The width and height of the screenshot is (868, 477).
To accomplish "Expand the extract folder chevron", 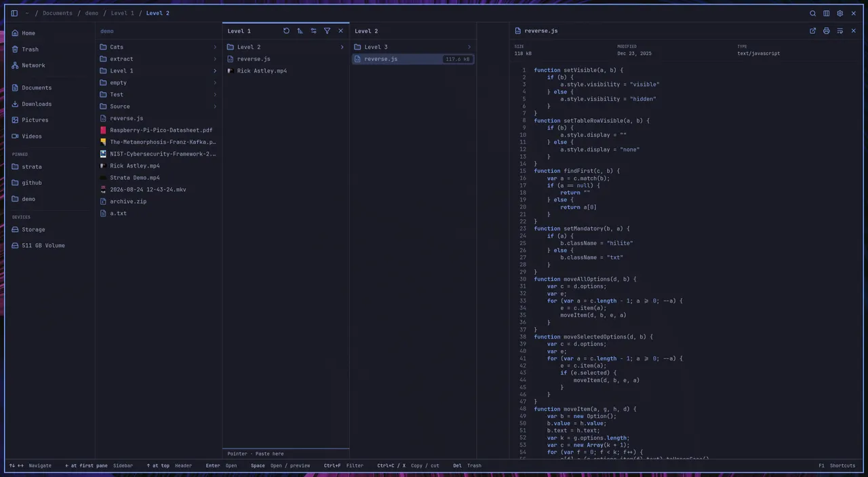I will click(x=215, y=59).
